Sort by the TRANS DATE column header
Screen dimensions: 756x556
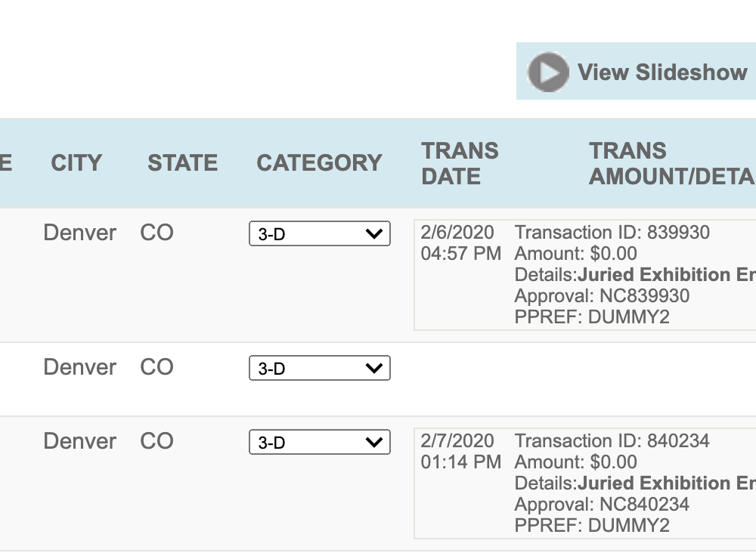(460, 163)
